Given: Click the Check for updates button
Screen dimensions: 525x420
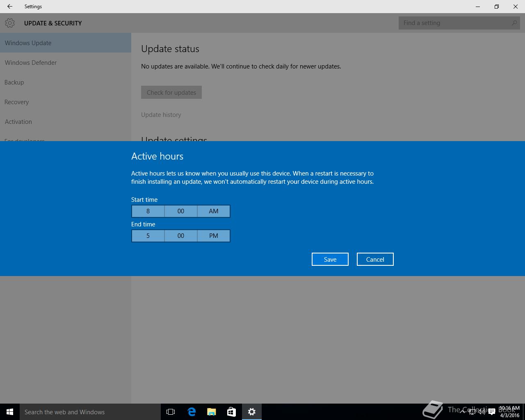Looking at the screenshot, I should (x=171, y=92).
